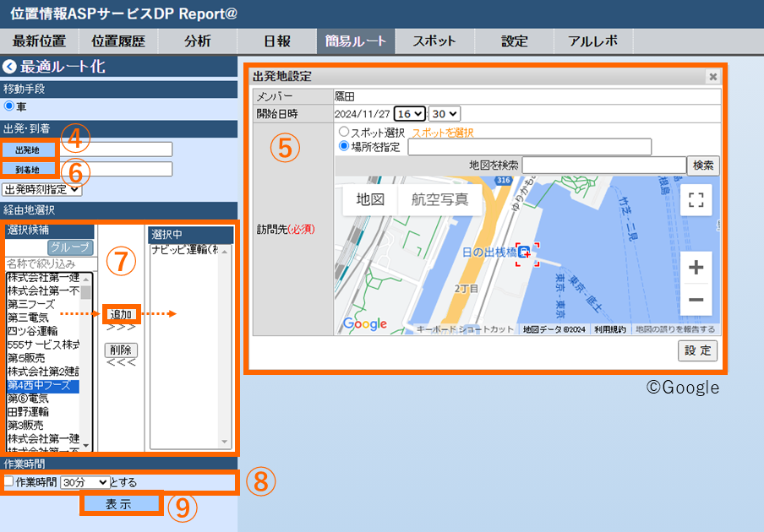Screen dimensions: 764x532
Task: Open the 最新位置 tab
Action: [39, 41]
